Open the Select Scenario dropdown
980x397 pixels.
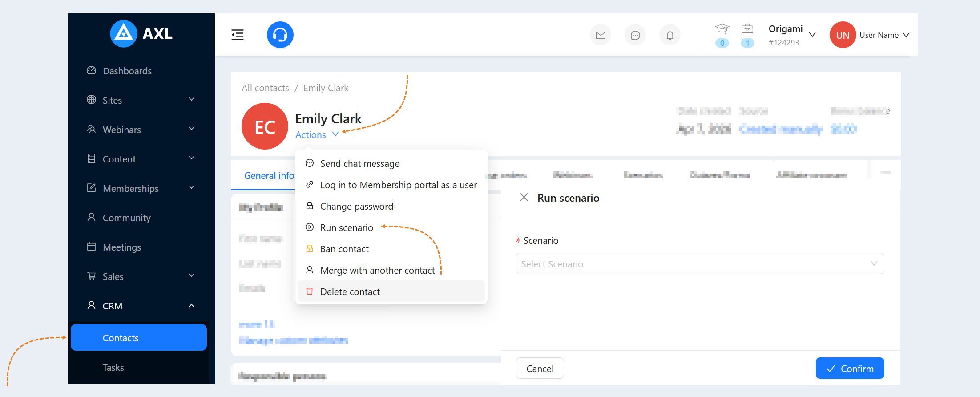pyautogui.click(x=700, y=264)
